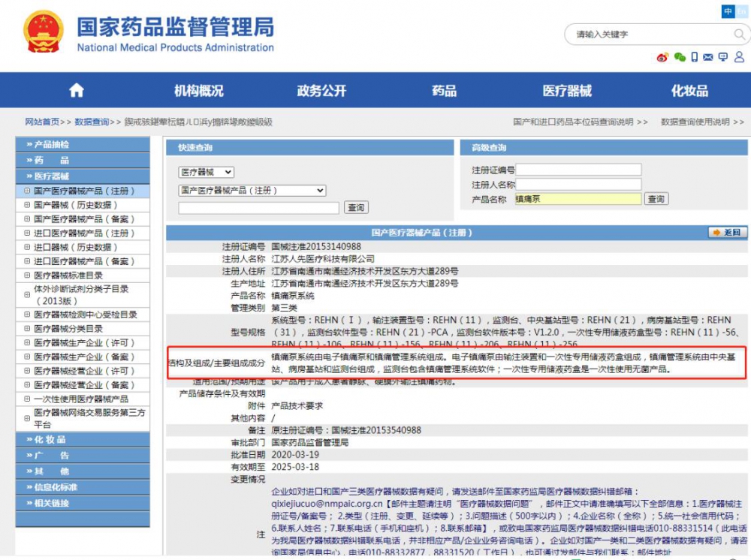Open the 医疗器械 category dropdown

pyautogui.click(x=206, y=173)
